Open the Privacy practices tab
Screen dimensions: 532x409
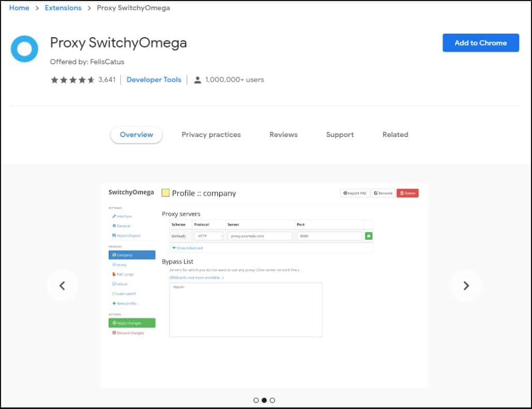pos(211,134)
